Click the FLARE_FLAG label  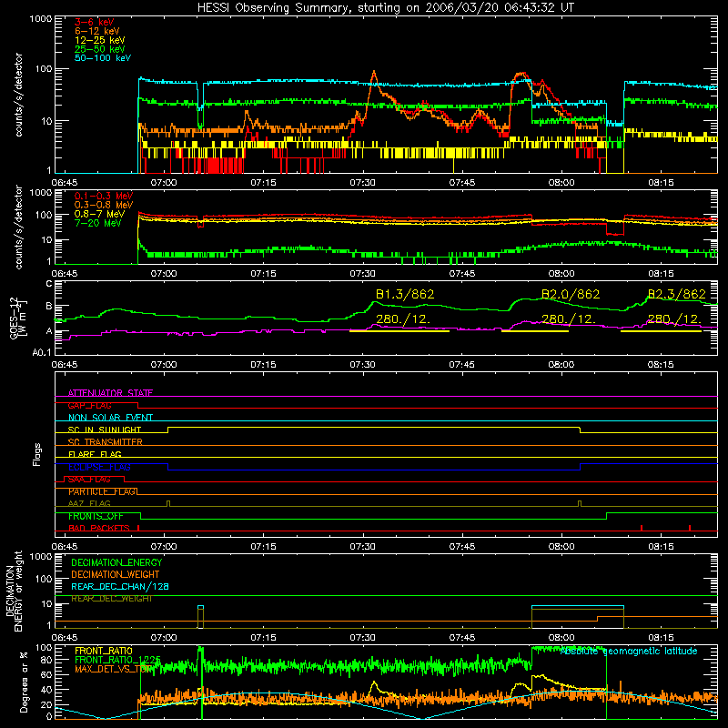(x=95, y=454)
